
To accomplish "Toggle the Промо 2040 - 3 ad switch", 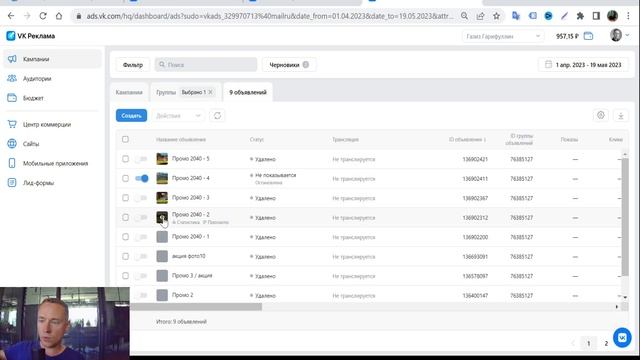I will (x=142, y=198).
